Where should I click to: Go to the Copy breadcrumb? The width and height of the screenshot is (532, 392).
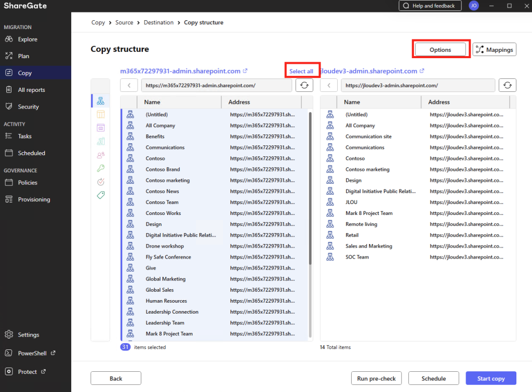tap(98, 22)
